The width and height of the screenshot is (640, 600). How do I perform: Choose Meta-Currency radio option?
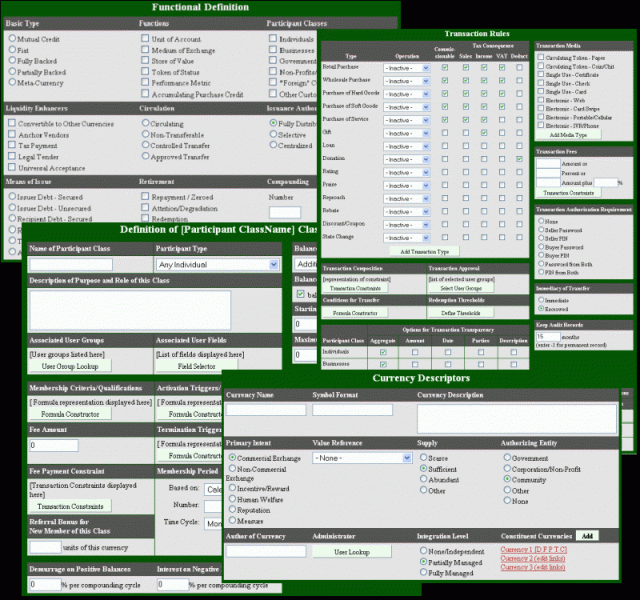click(x=13, y=82)
